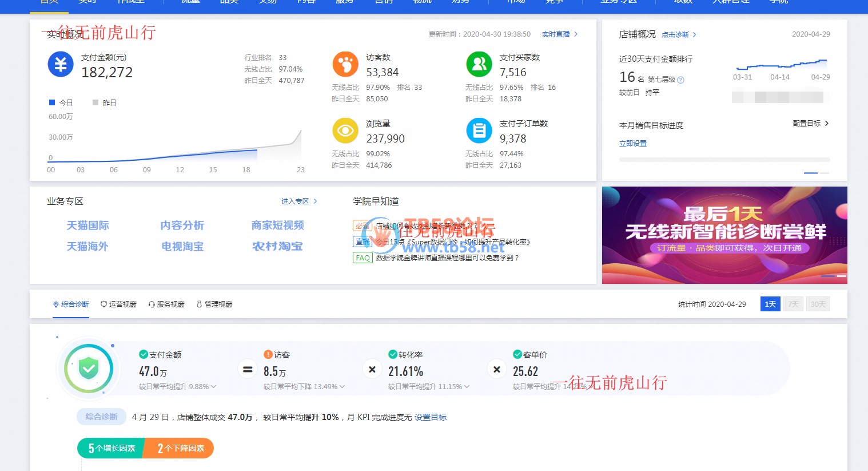The image size is (868, 471).
Task: Click the yellow eye page views icon
Action: pos(345,130)
